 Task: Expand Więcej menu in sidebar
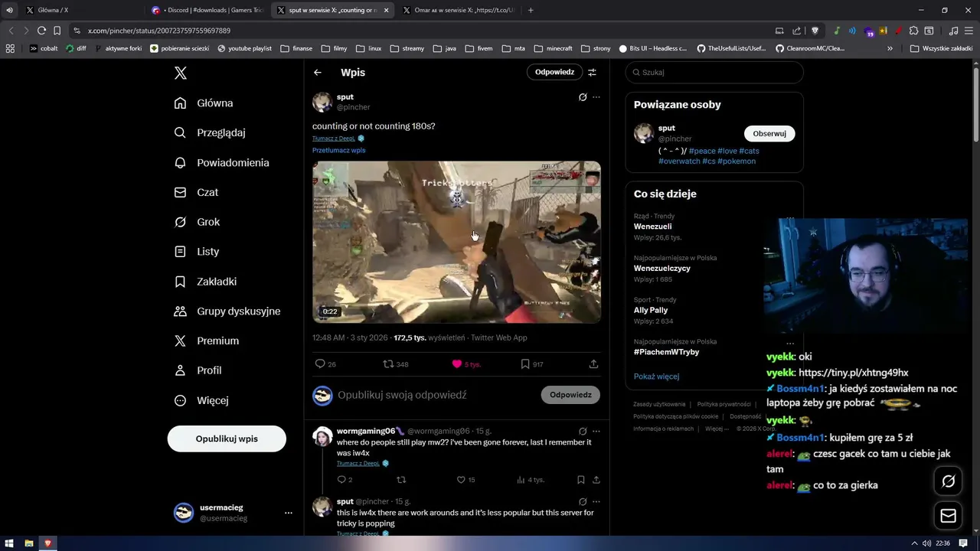(x=201, y=400)
